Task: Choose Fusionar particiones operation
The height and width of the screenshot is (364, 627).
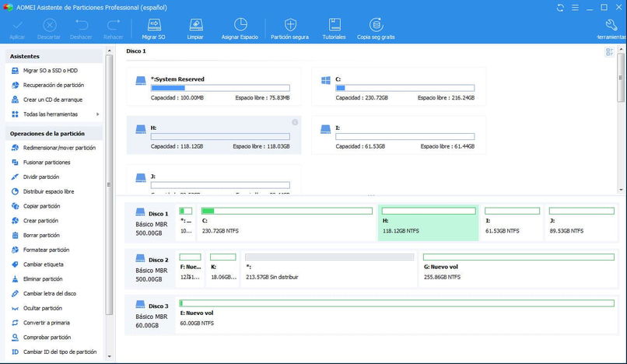Action: 47,163
